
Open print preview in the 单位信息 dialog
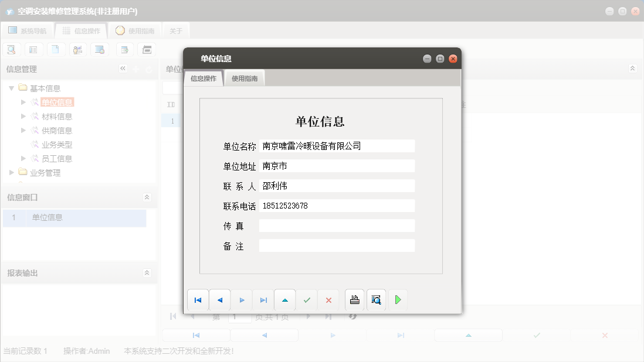(376, 299)
